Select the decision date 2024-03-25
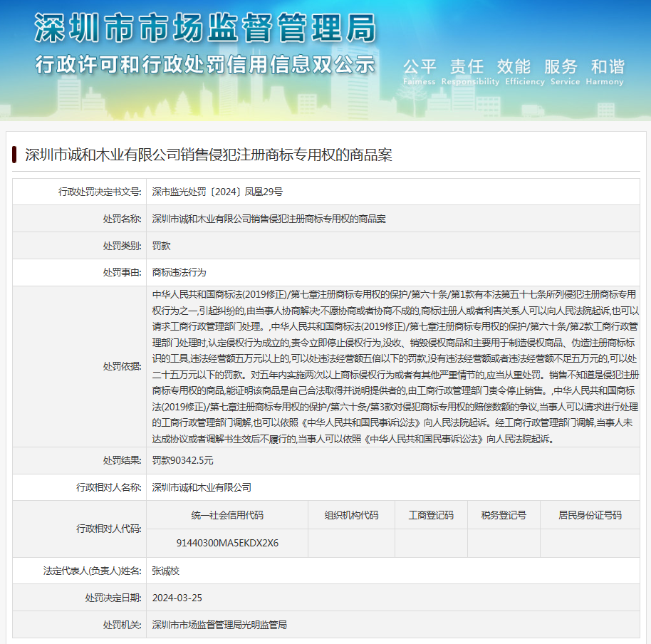Screen dimensions: 651x644 (177, 598)
